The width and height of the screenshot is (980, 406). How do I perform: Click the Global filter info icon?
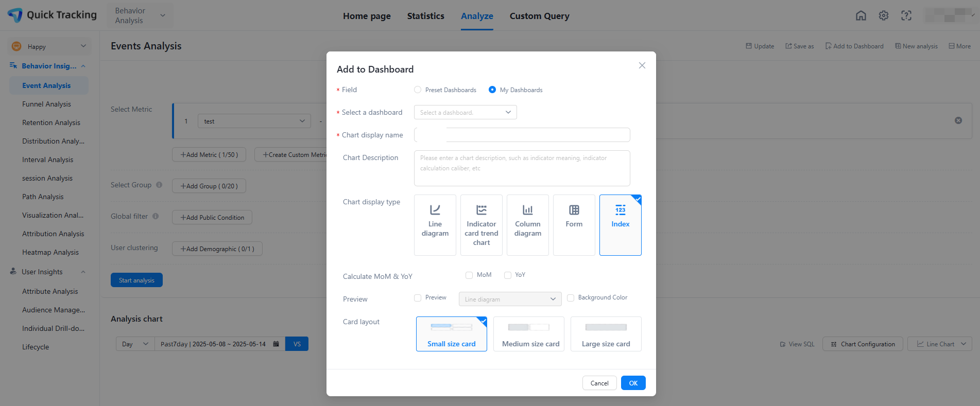point(156,216)
